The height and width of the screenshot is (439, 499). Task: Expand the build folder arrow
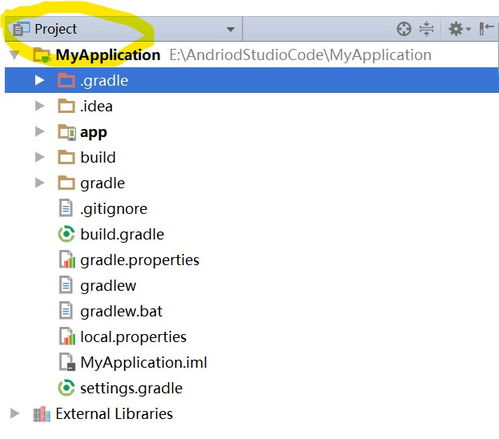[40, 157]
